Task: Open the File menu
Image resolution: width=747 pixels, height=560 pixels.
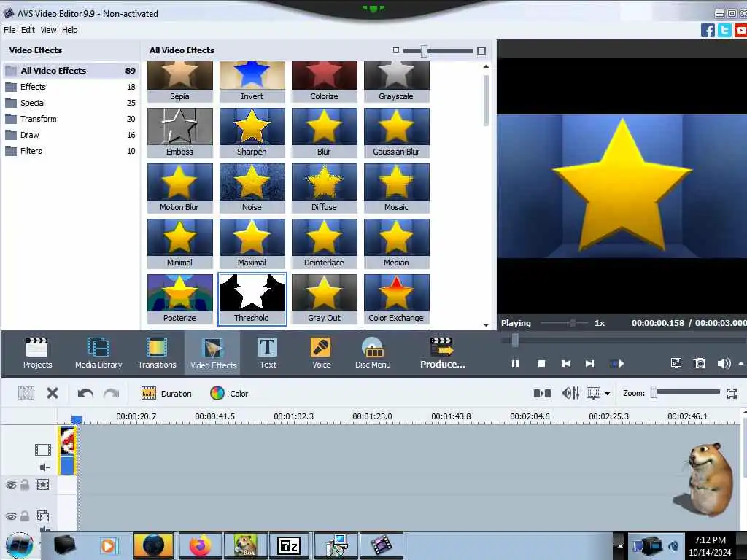Action: (9, 30)
